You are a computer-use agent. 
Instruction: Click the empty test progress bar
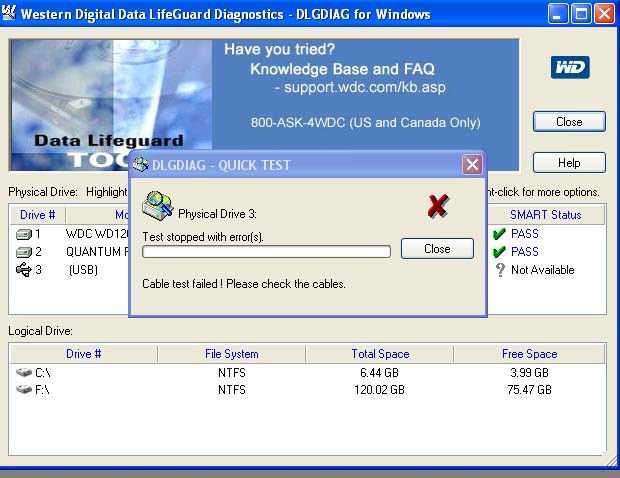pyautogui.click(x=267, y=251)
